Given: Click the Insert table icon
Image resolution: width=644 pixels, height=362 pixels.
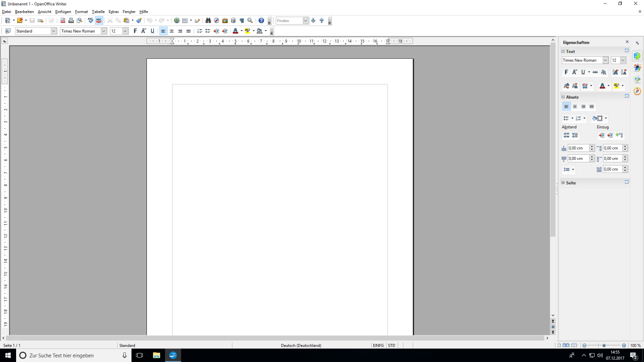Looking at the screenshot, I should pyautogui.click(x=185, y=21).
